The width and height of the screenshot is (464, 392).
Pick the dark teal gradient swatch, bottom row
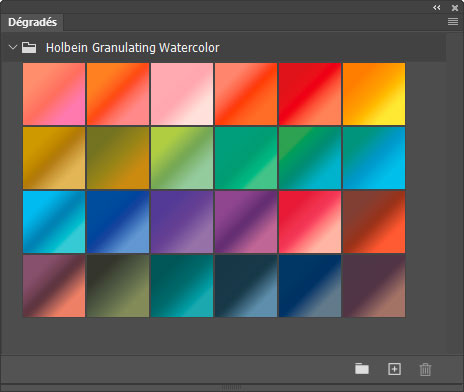[182, 286]
